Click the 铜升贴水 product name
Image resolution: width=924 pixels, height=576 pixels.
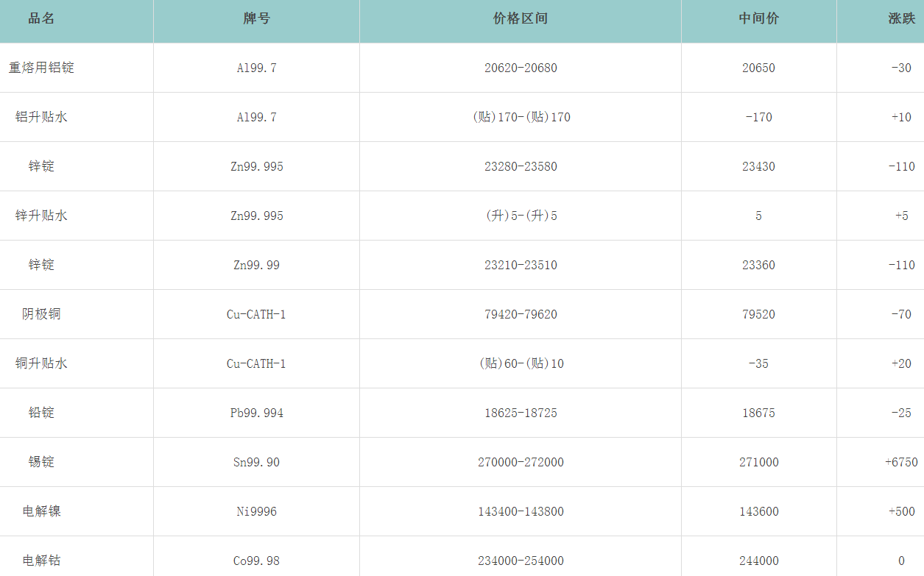point(41,363)
